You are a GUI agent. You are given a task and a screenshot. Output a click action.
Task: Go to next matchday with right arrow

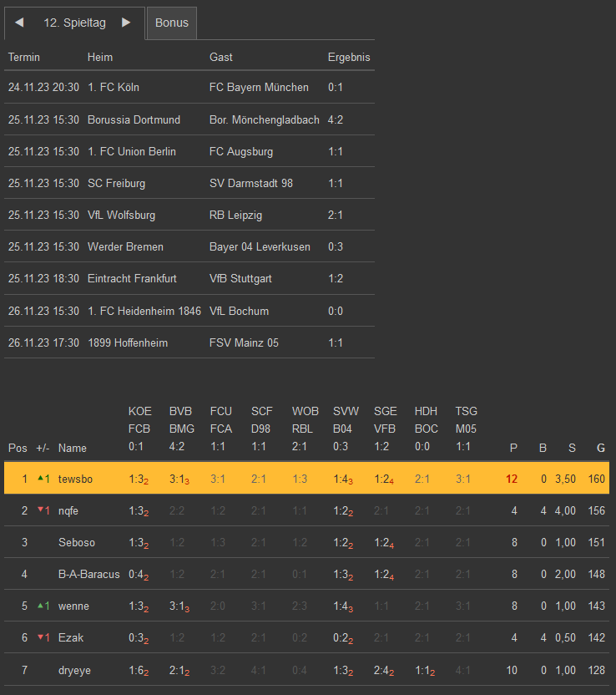(126, 23)
